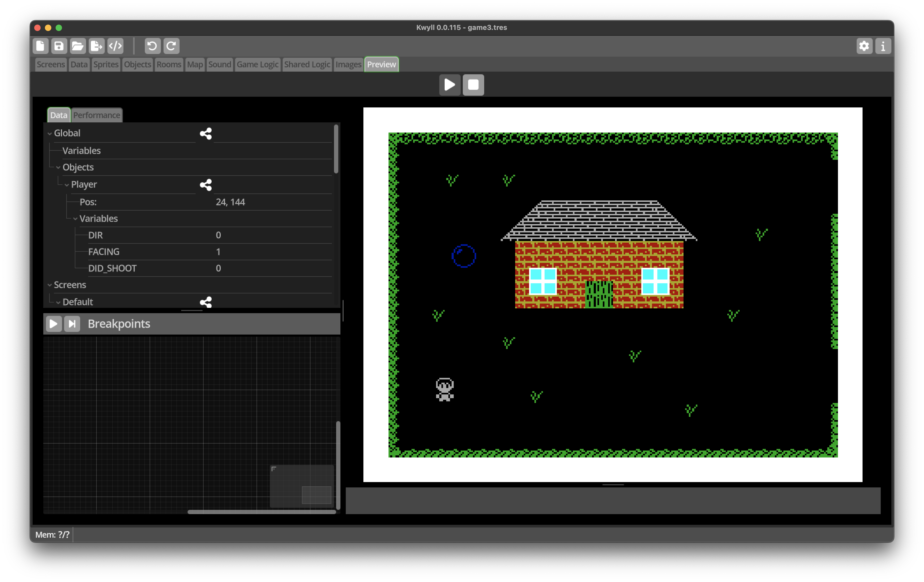This screenshot has width=924, height=582.
Task: Click share icon next to Player
Action: [206, 185]
